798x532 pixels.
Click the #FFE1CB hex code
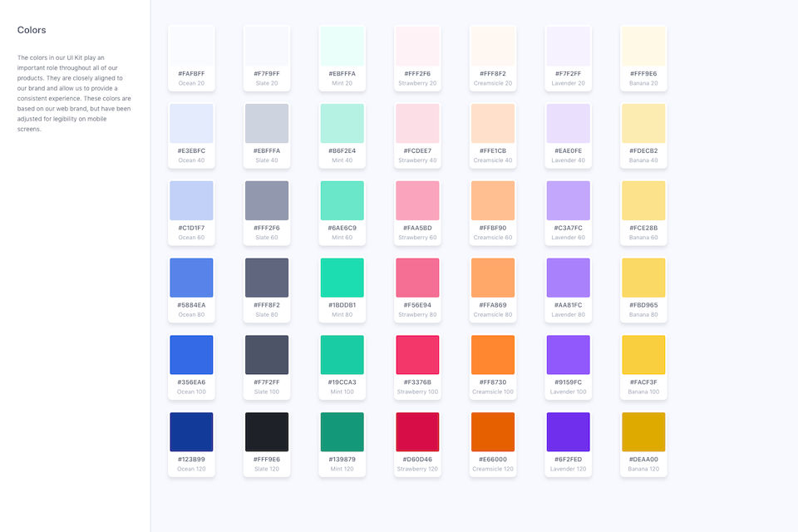coord(493,151)
